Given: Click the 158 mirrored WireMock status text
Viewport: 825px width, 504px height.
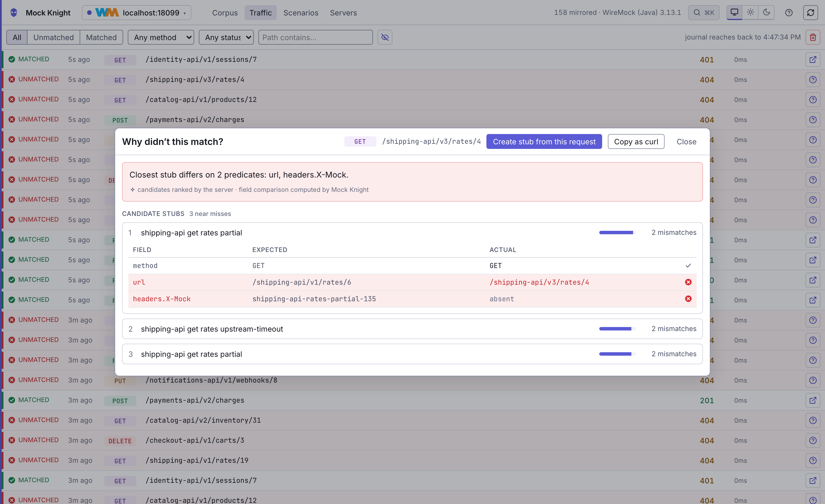Looking at the screenshot, I should pyautogui.click(x=617, y=13).
